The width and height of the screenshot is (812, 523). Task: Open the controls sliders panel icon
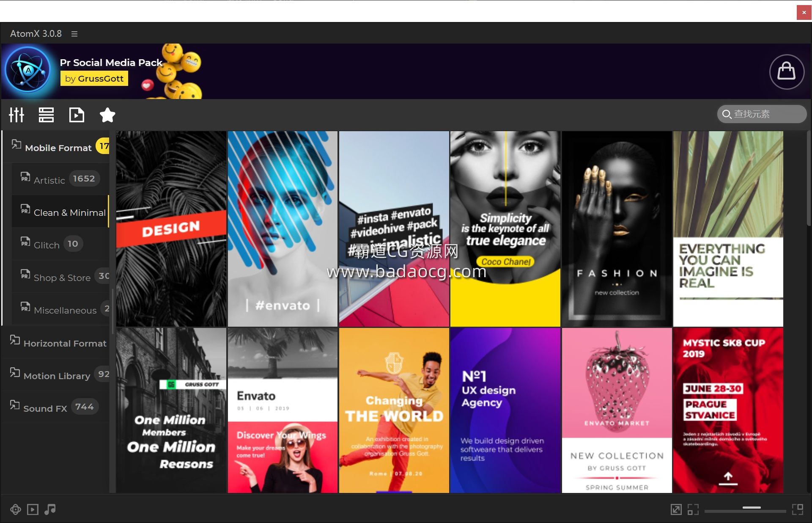(x=16, y=115)
